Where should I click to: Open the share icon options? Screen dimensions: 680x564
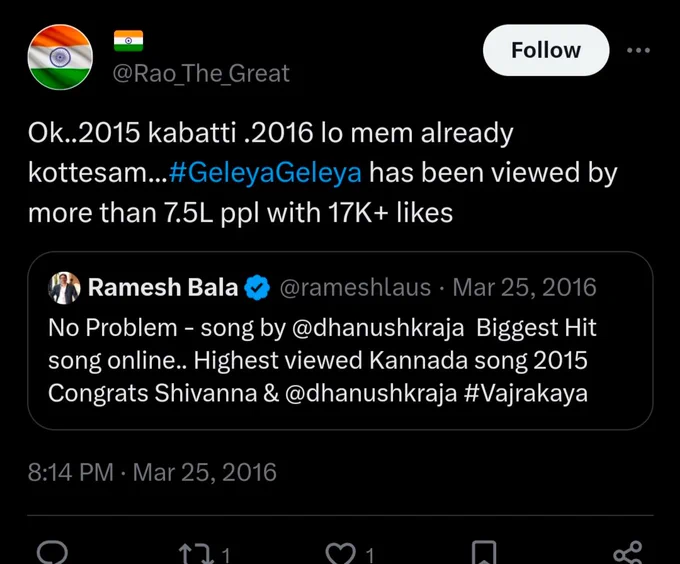click(x=628, y=553)
